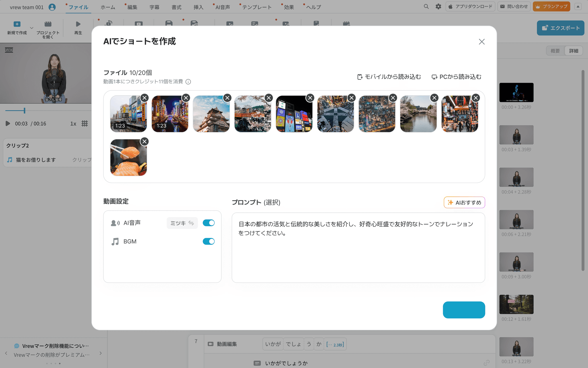Collapse ribbon with top-right arrow button
This screenshot has width=588, height=368.
pos(578,6)
